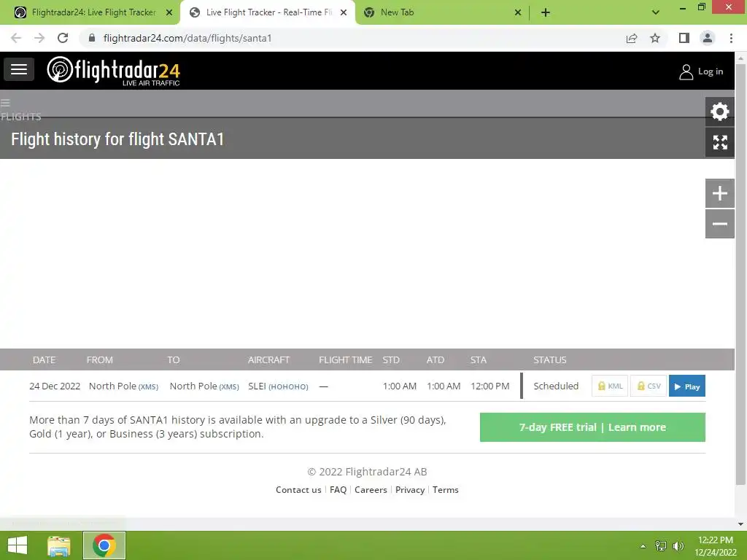The height and width of the screenshot is (560, 747).
Task: Open the taskbar clock and date
Action: tap(715, 546)
